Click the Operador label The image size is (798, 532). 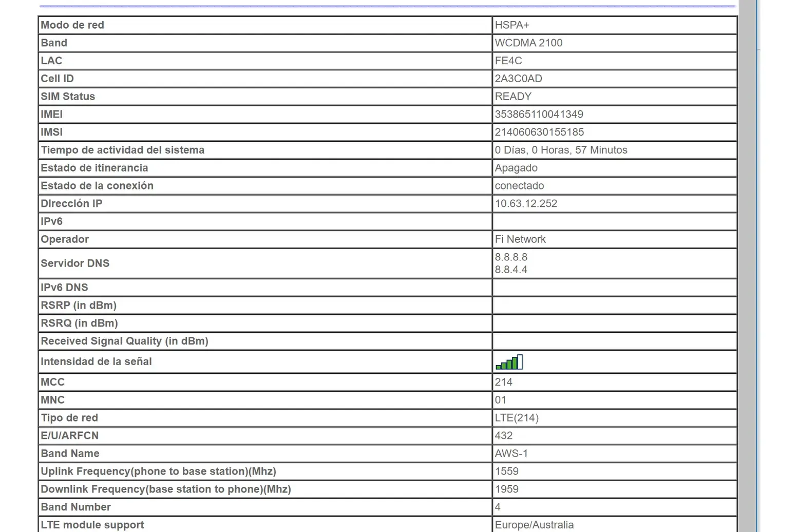click(x=65, y=239)
